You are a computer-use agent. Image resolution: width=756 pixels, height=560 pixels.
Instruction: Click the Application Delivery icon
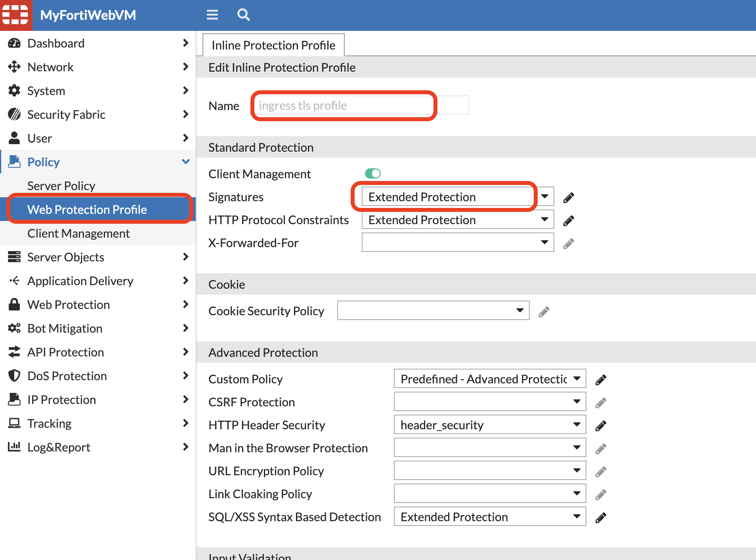(x=14, y=281)
